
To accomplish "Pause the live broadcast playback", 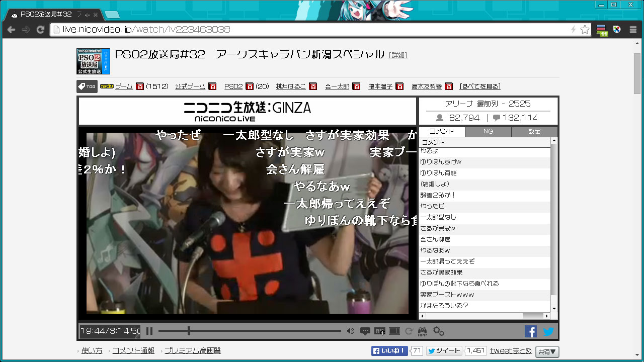I will pyautogui.click(x=149, y=331).
